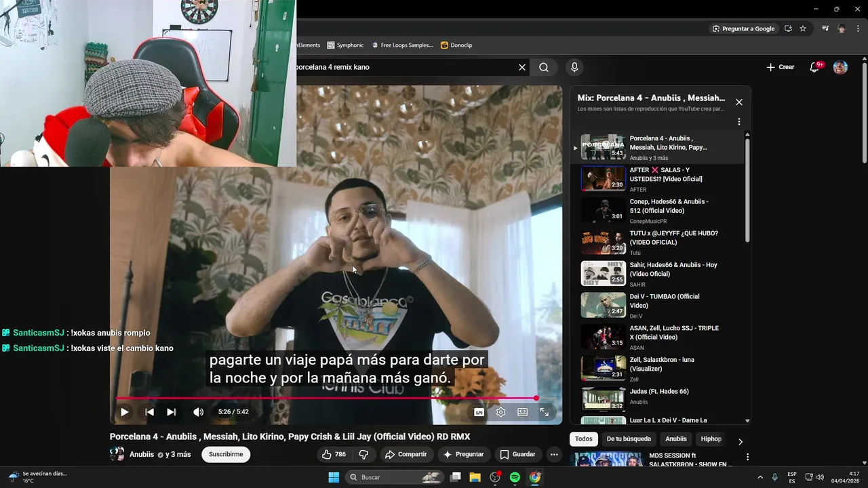Open Spotify from the taskbar
Viewport: 868px width, 488px height.
coord(515,477)
